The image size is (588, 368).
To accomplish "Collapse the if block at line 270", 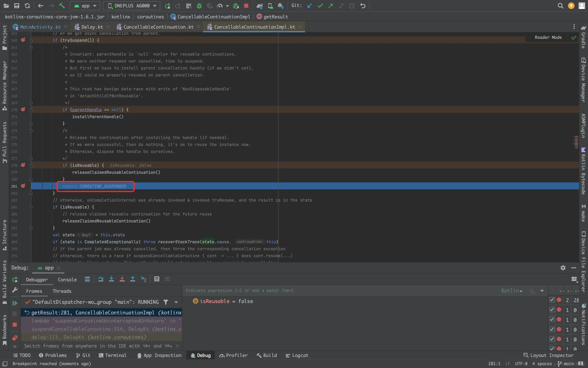I will [x=31, y=110].
